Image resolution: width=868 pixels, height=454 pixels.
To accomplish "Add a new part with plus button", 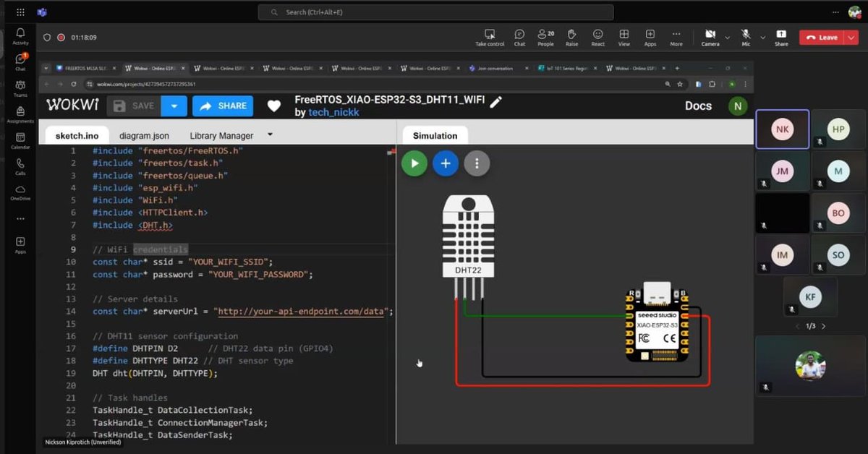I will tap(446, 163).
